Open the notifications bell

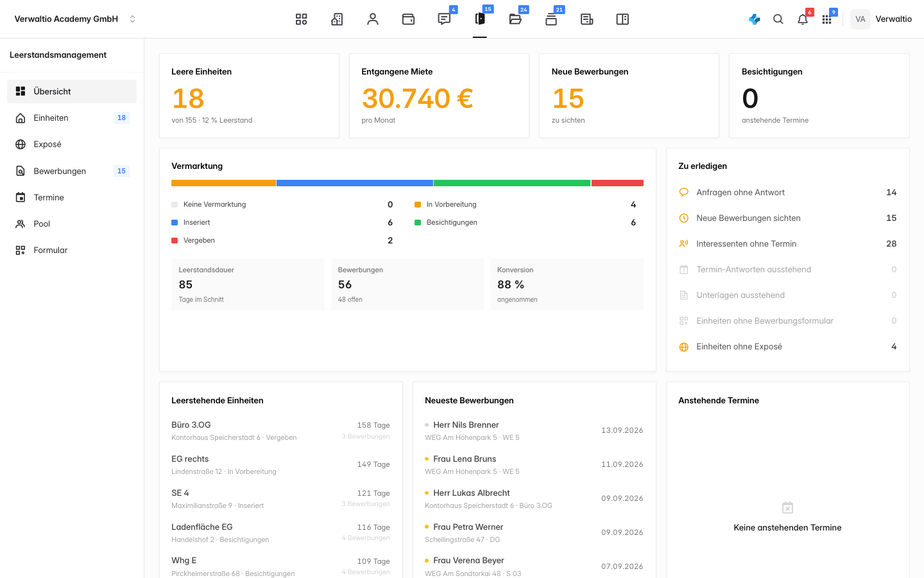[803, 19]
